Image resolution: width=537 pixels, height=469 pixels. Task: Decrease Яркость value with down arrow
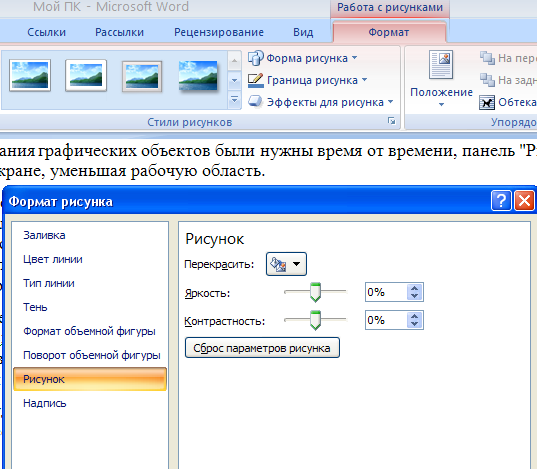click(414, 296)
